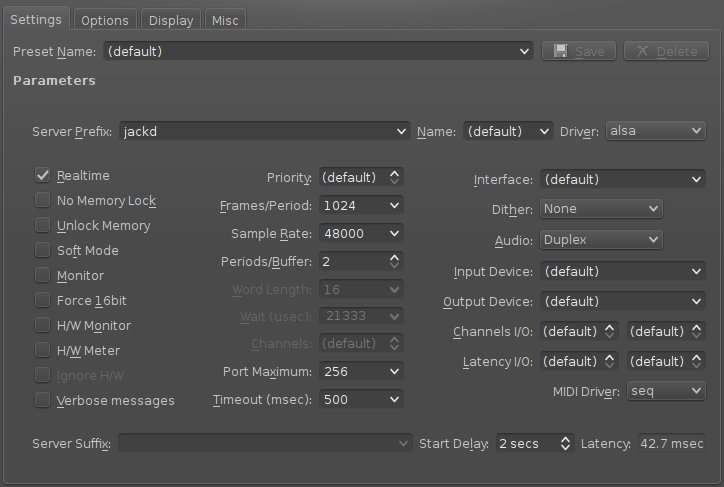Viewport: 724px width, 487px height.
Task: Check the H/W Monitor option
Action: (x=43, y=326)
